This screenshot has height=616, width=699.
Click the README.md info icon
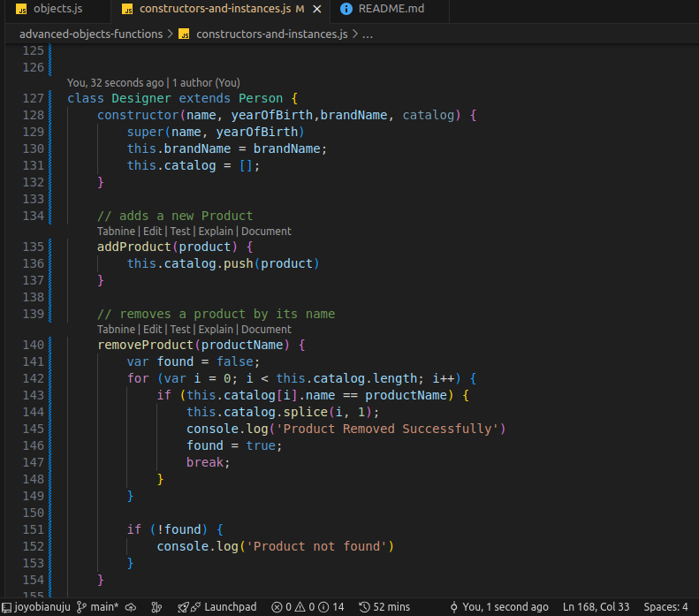click(346, 9)
